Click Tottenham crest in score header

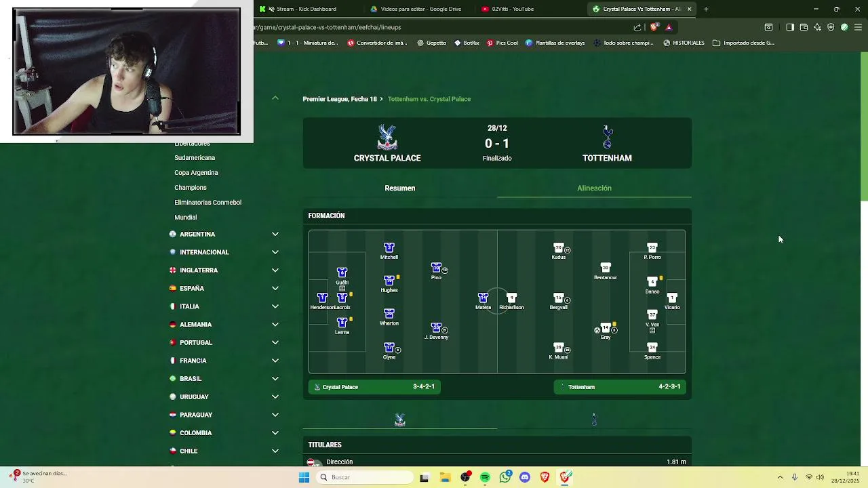click(607, 137)
